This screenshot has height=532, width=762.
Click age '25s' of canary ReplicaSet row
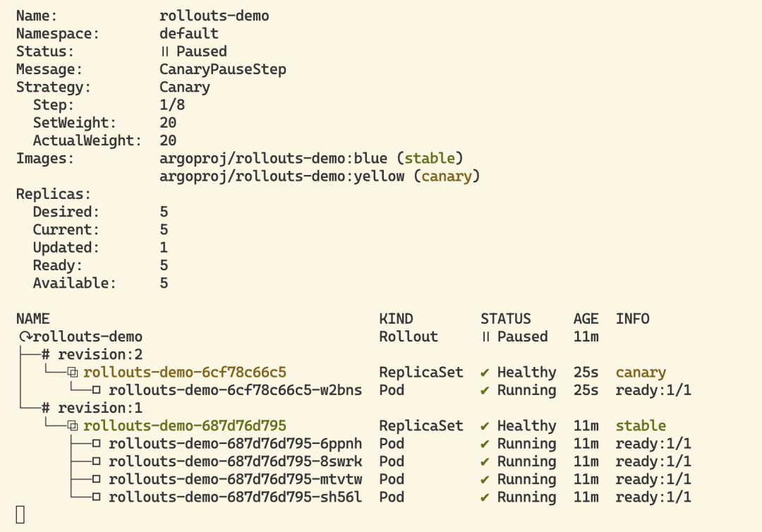pyautogui.click(x=586, y=373)
